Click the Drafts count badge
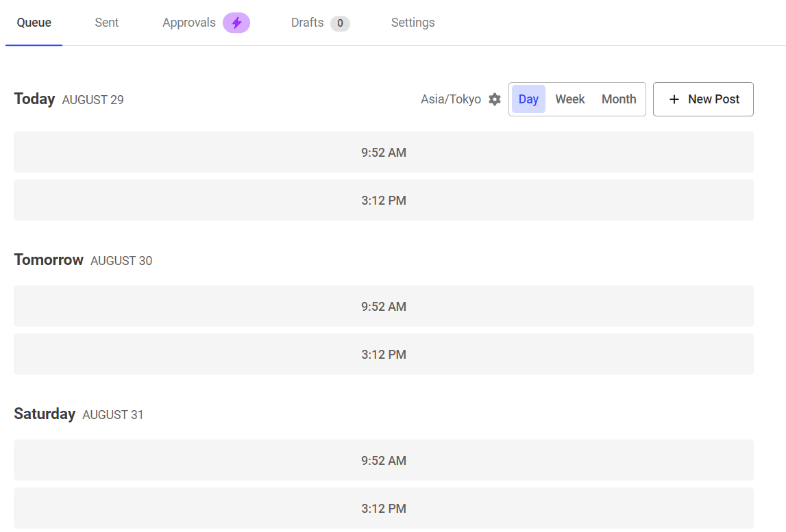 (x=340, y=23)
